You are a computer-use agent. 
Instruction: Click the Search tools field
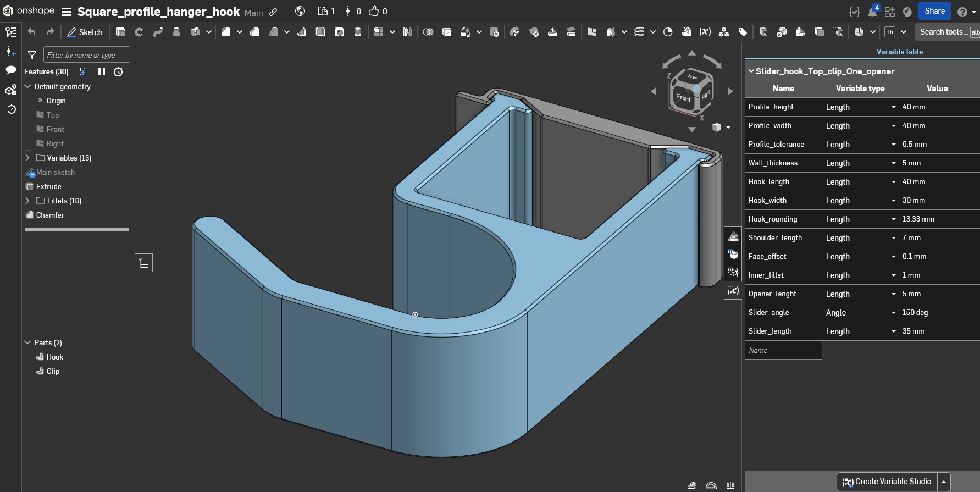tap(948, 32)
